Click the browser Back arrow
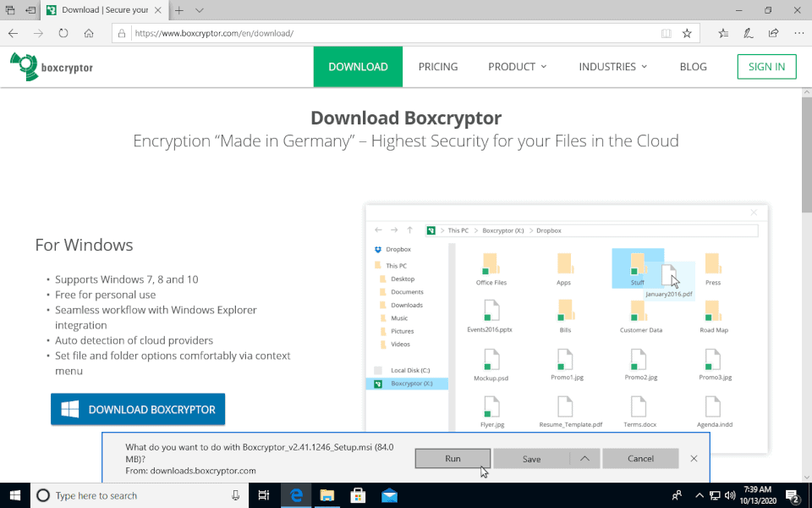Image resolution: width=812 pixels, height=508 pixels. pyautogui.click(x=13, y=33)
